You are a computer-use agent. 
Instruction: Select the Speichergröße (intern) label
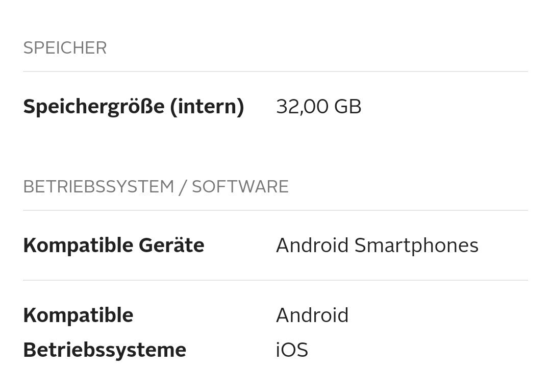tap(133, 107)
